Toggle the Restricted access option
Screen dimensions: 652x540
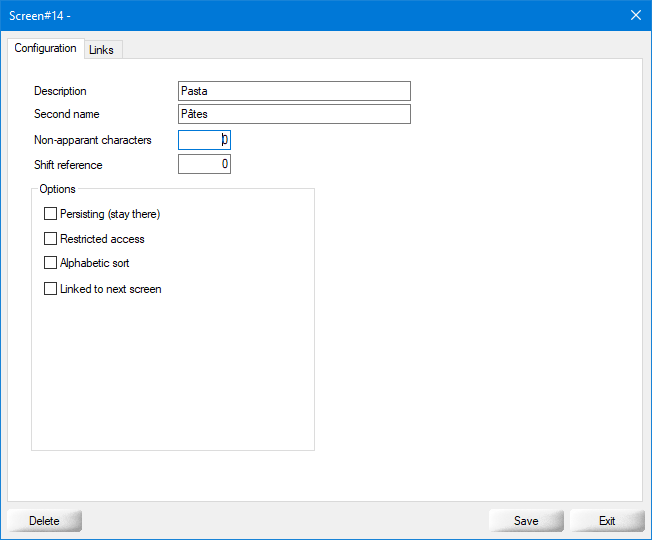click(51, 239)
